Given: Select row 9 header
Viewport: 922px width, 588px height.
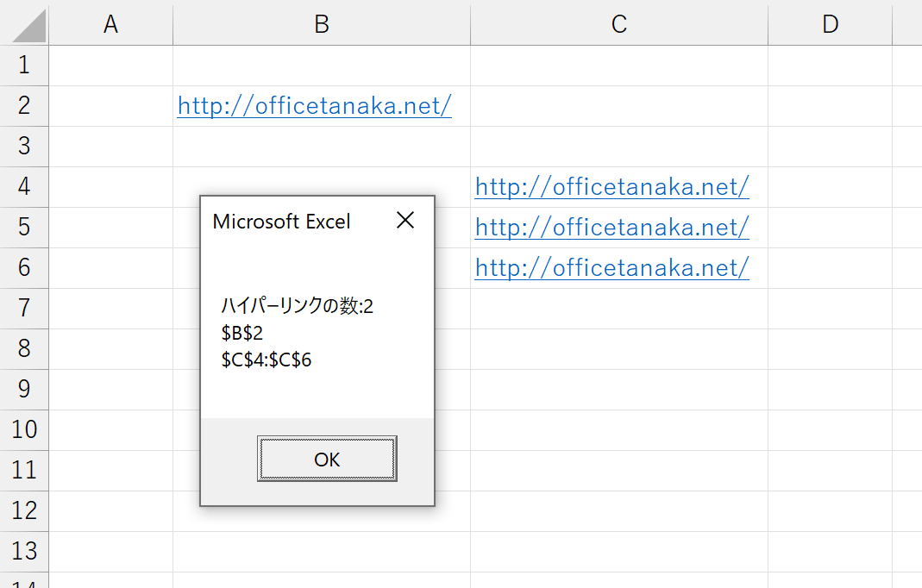Looking at the screenshot, I should 24,390.
